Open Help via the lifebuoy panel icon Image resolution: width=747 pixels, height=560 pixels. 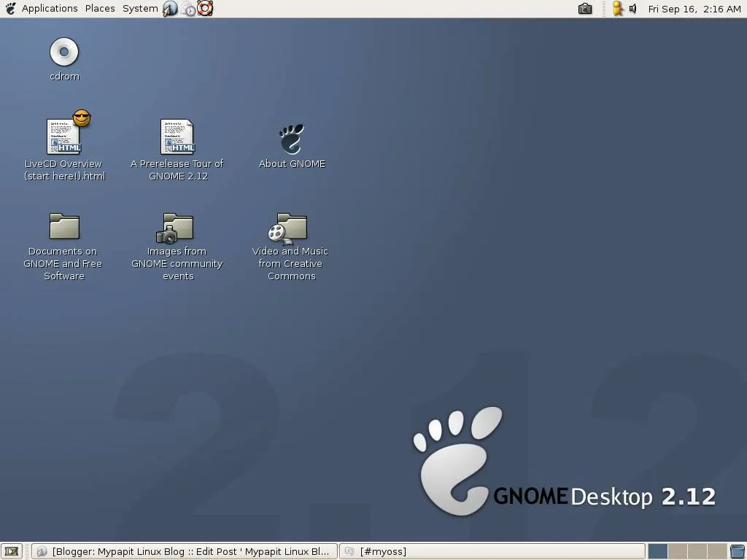click(x=205, y=9)
